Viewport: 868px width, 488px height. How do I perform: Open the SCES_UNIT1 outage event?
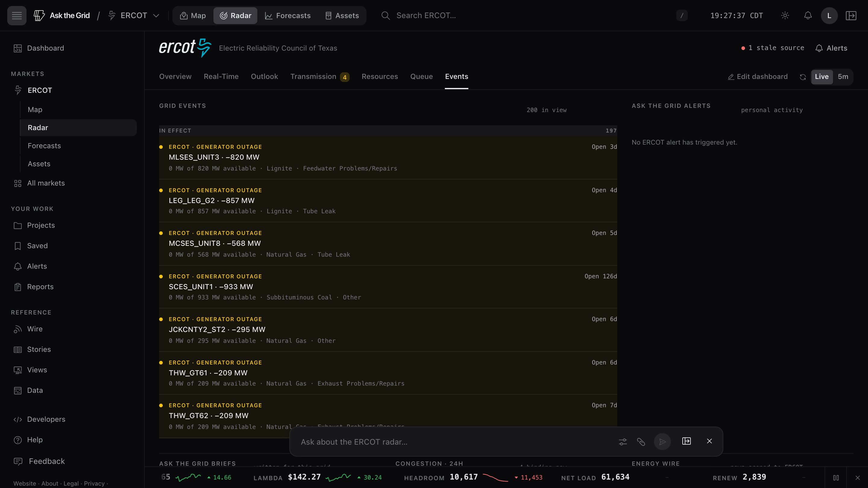click(388, 287)
